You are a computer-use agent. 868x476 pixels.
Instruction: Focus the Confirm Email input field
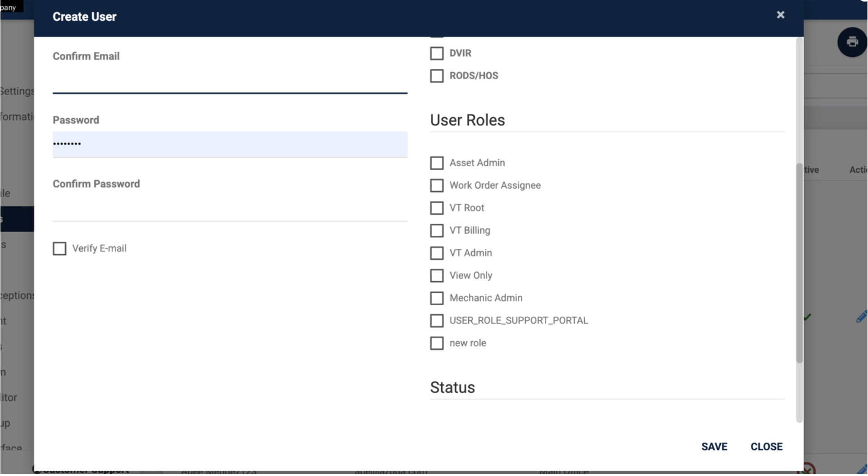230,80
